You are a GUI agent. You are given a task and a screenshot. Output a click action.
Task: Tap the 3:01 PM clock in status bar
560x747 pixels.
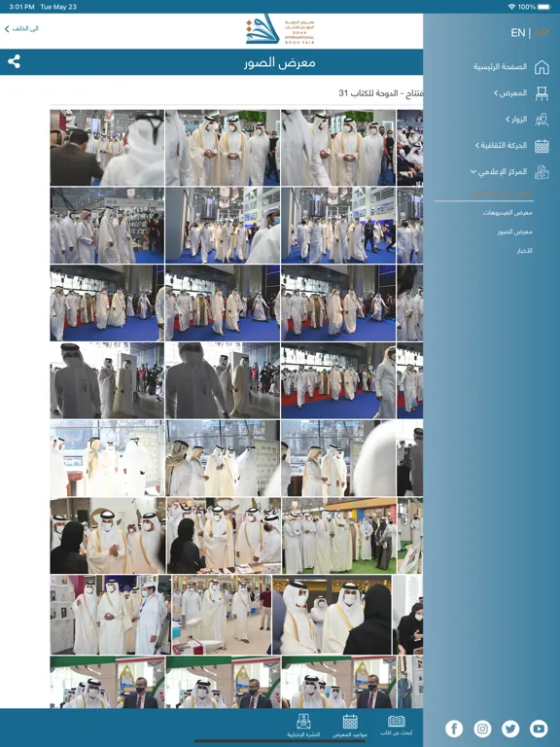tap(21, 7)
